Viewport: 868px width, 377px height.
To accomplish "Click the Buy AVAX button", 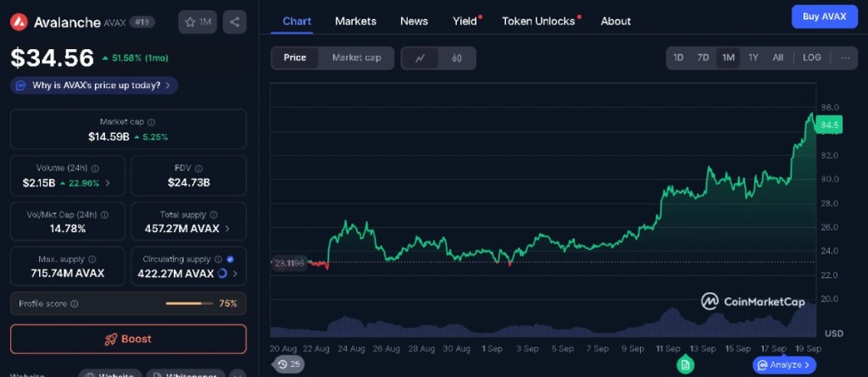I will (824, 17).
